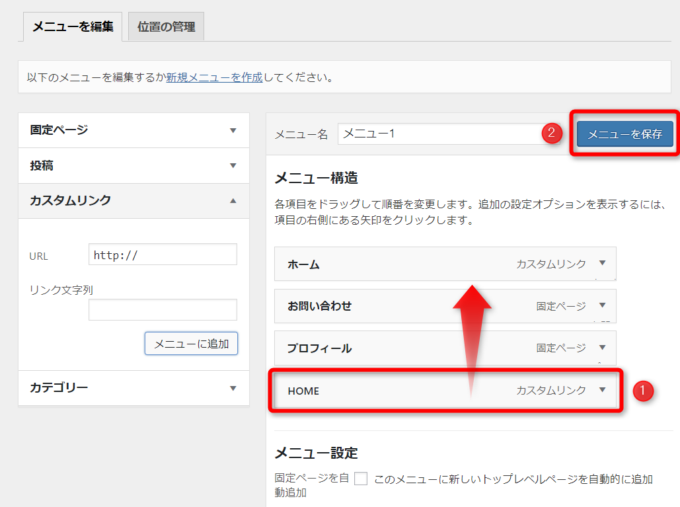Open the 位置の管理 tab
The height and width of the screenshot is (507, 680).
pos(166,27)
